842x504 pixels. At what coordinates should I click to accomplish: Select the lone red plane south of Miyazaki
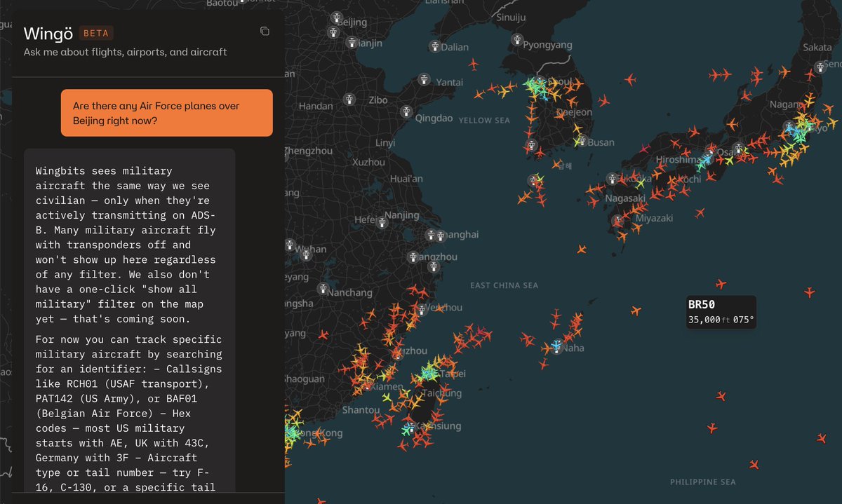click(581, 249)
